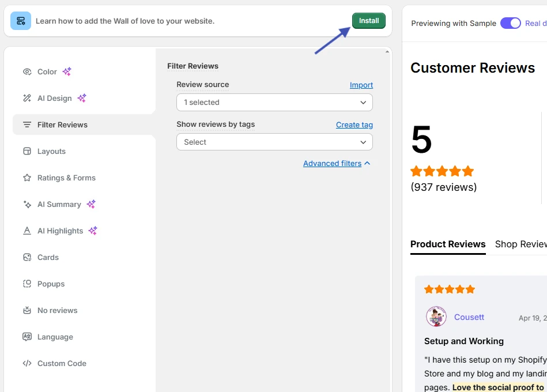The height and width of the screenshot is (392, 547).
Task: Open Cards settings
Action: [x=48, y=257]
